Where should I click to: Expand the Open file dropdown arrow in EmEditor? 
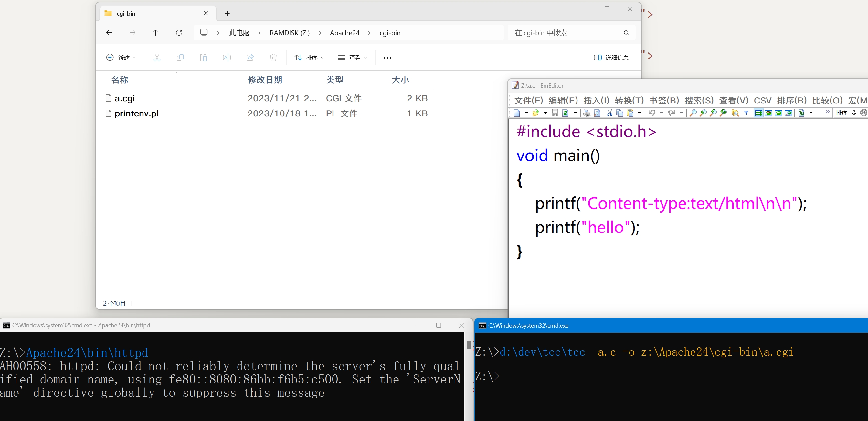pos(545,113)
